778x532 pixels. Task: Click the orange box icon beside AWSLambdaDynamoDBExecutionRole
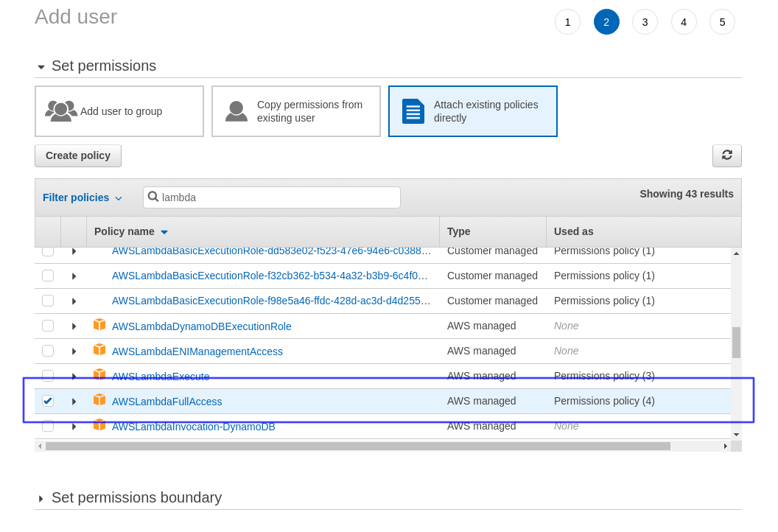(99, 324)
